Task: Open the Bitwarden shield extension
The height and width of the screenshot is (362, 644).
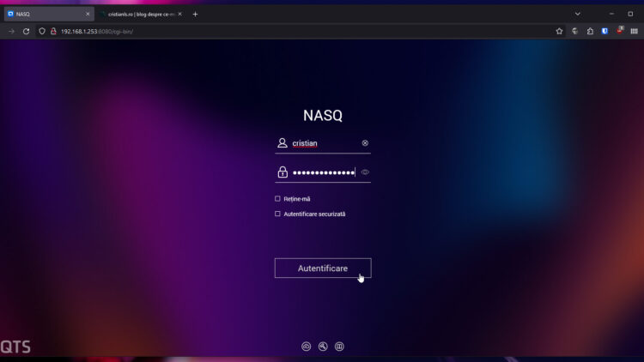Action: coord(605,31)
